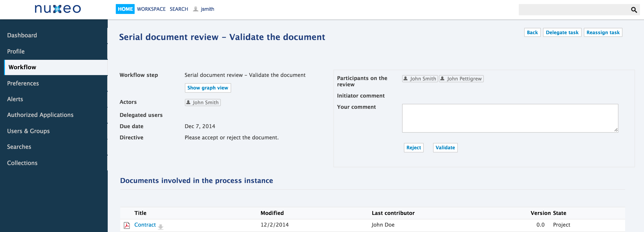Click the Validate button
Image resolution: width=644 pixels, height=232 pixels.
(445, 147)
